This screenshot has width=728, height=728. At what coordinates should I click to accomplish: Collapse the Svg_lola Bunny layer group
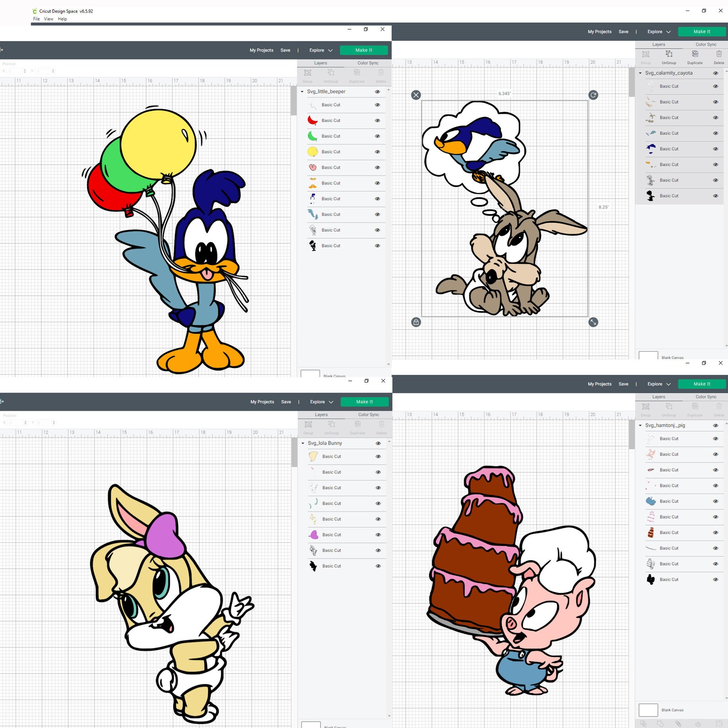point(303,443)
